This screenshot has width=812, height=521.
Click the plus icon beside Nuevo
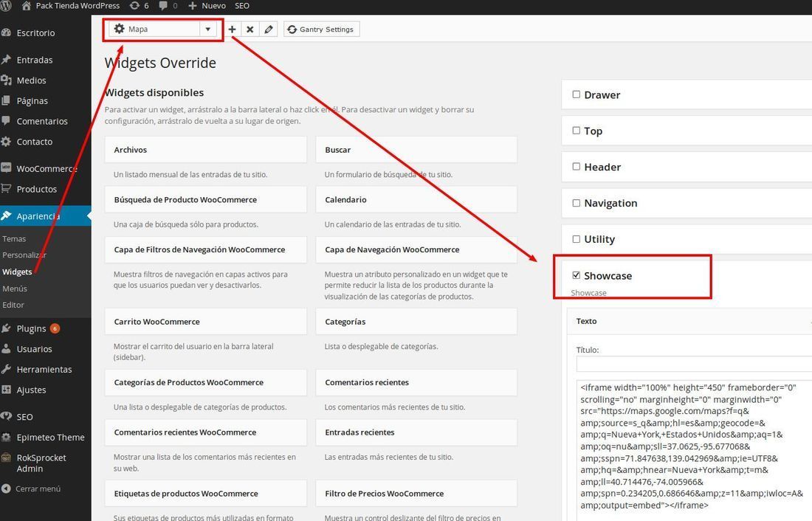point(192,6)
